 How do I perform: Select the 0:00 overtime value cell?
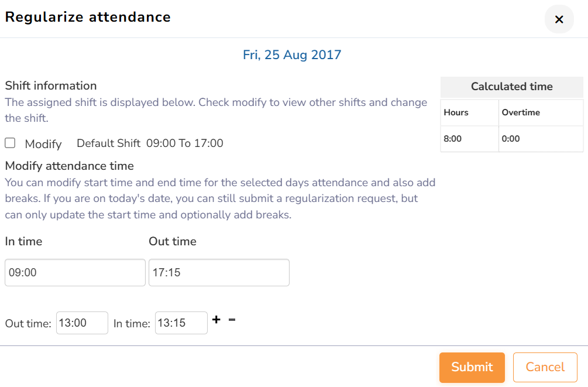(x=511, y=139)
